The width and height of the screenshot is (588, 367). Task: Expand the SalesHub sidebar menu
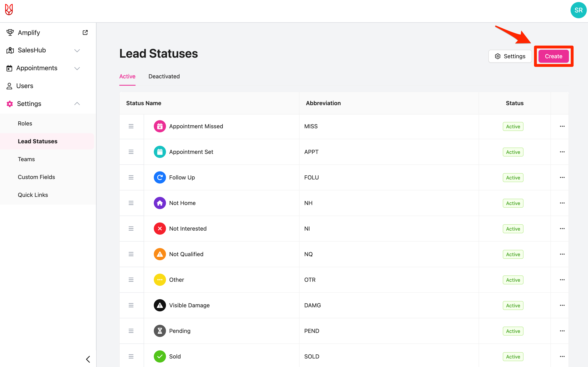coord(77,51)
